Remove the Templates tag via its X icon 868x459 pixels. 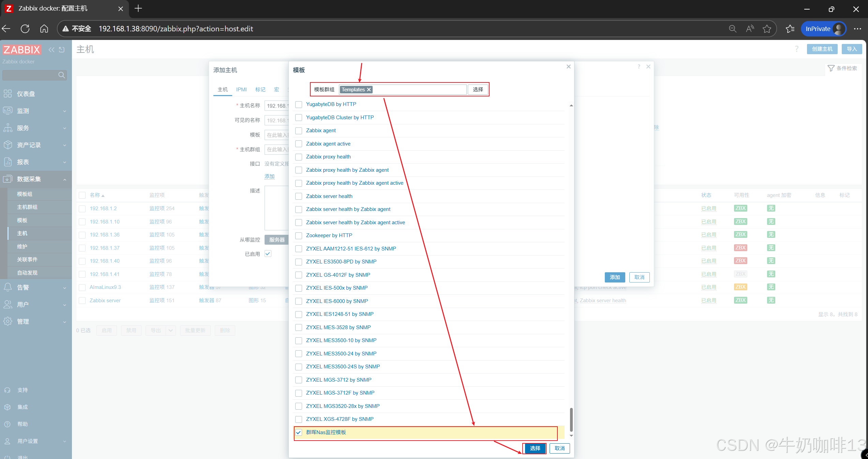369,90
